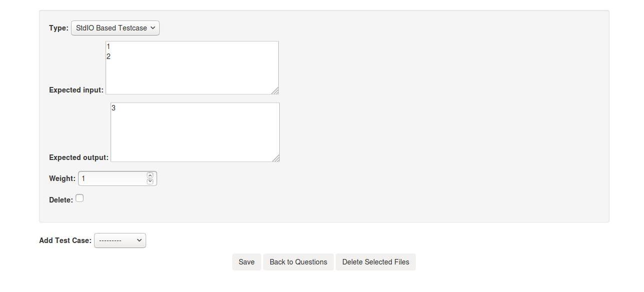The height and width of the screenshot is (292, 644).
Task: Grab the Expected input textarea resize handle
Action: (275, 90)
